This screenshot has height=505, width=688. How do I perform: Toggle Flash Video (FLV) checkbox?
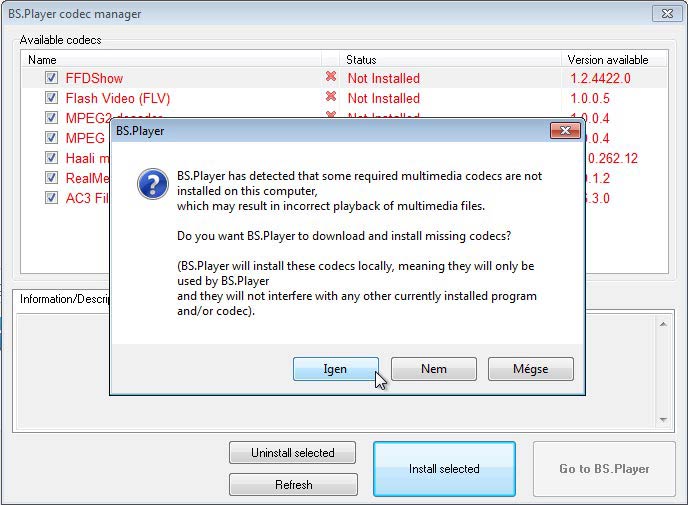[x=51, y=98]
